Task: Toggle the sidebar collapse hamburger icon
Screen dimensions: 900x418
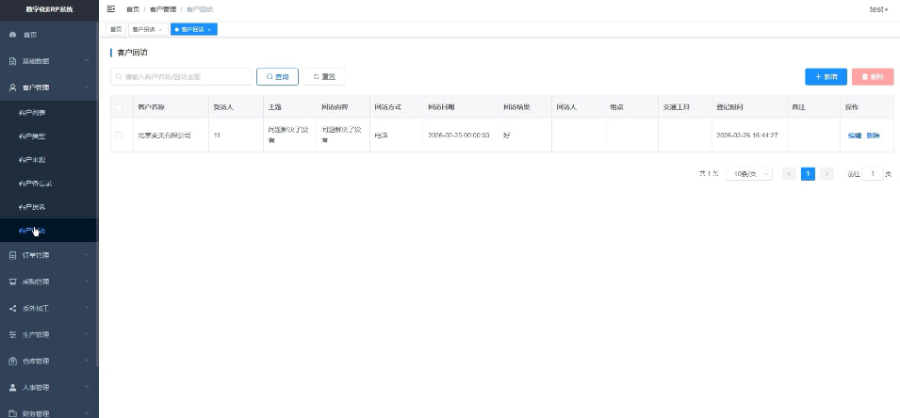Action: click(111, 9)
